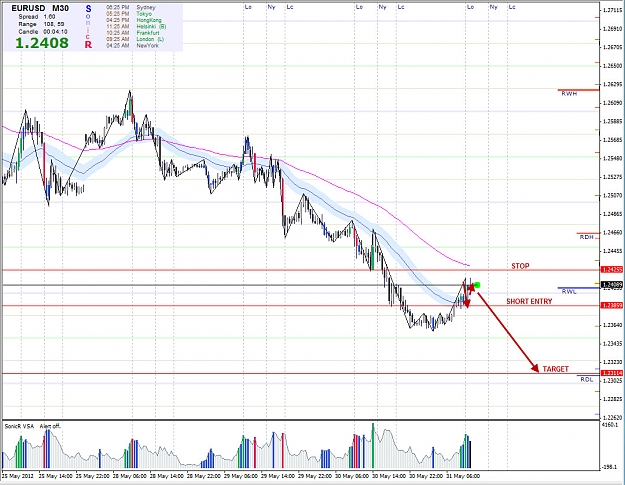Select the 1.22825 price axis label
The height and width of the screenshot is (485, 625).
click(612, 399)
